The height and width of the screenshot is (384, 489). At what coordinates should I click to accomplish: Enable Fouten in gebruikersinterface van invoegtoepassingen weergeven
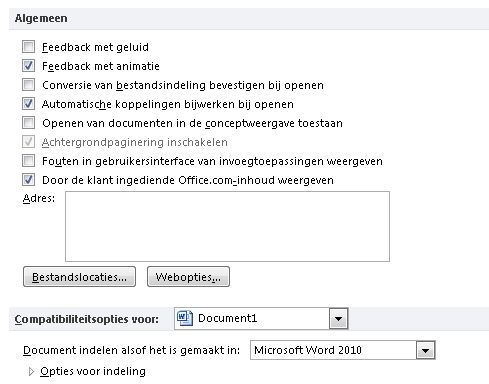tap(28, 161)
